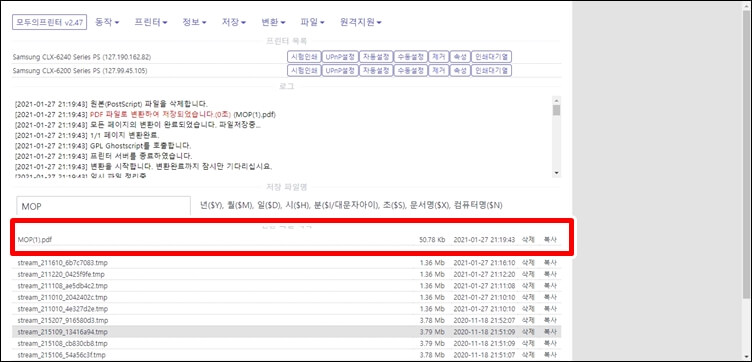Click the red PDF 파일로 변환하여 저장 log line
Image resolution: width=752 pixels, height=362 pixels.
coord(161,115)
